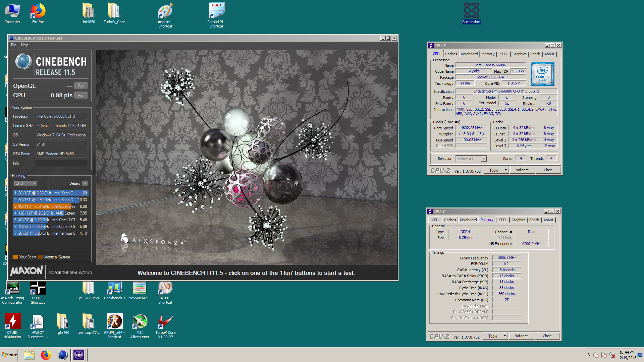
Task: Click Windows Explorer in the taskbar
Action: click(29, 355)
